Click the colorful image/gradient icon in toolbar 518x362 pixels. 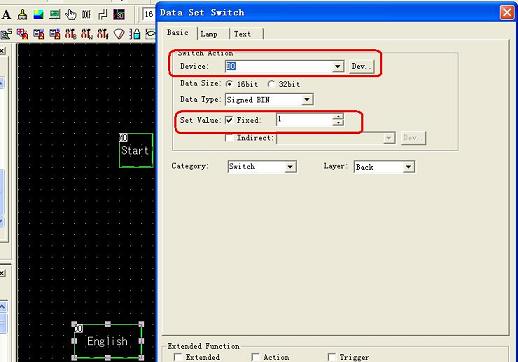tap(39, 15)
